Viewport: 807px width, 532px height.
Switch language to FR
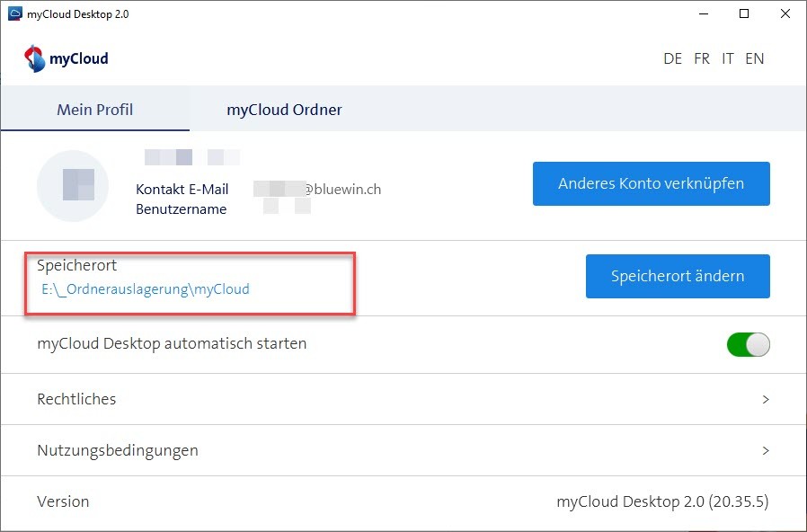tap(702, 58)
